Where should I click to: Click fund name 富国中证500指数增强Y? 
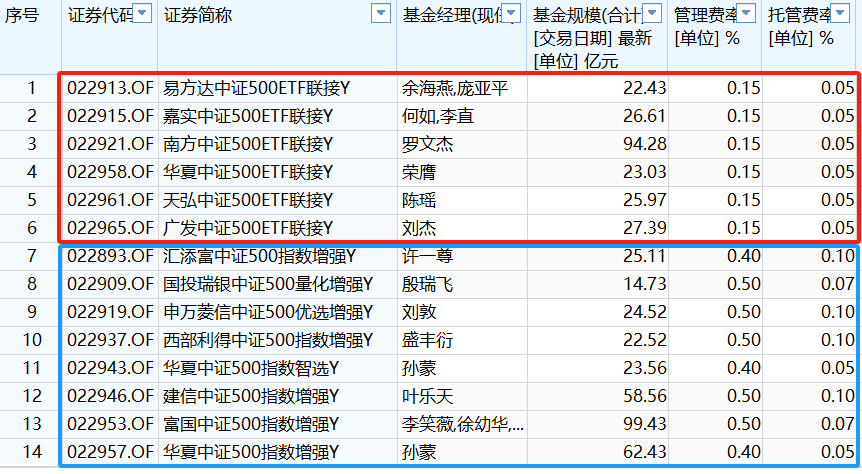pos(251,425)
